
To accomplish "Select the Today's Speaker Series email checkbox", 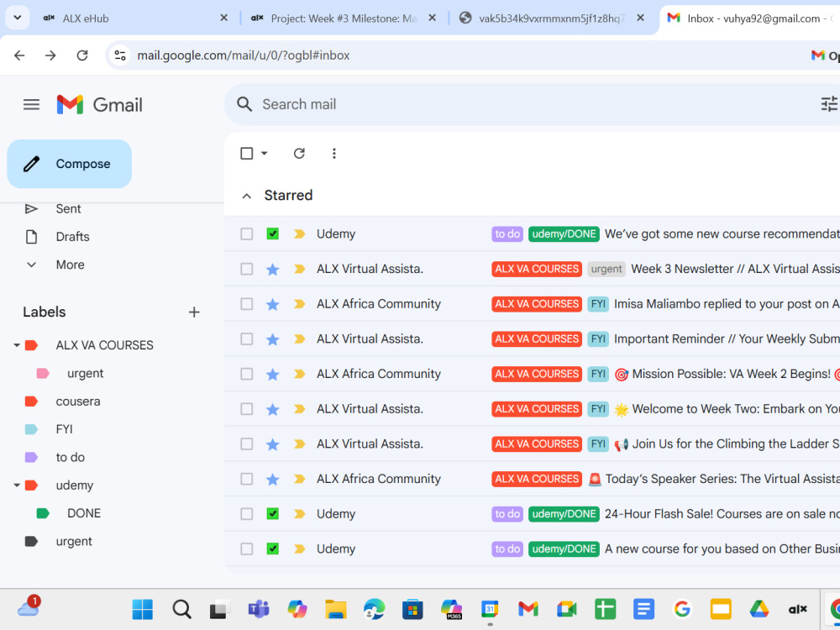I will click(x=246, y=479).
